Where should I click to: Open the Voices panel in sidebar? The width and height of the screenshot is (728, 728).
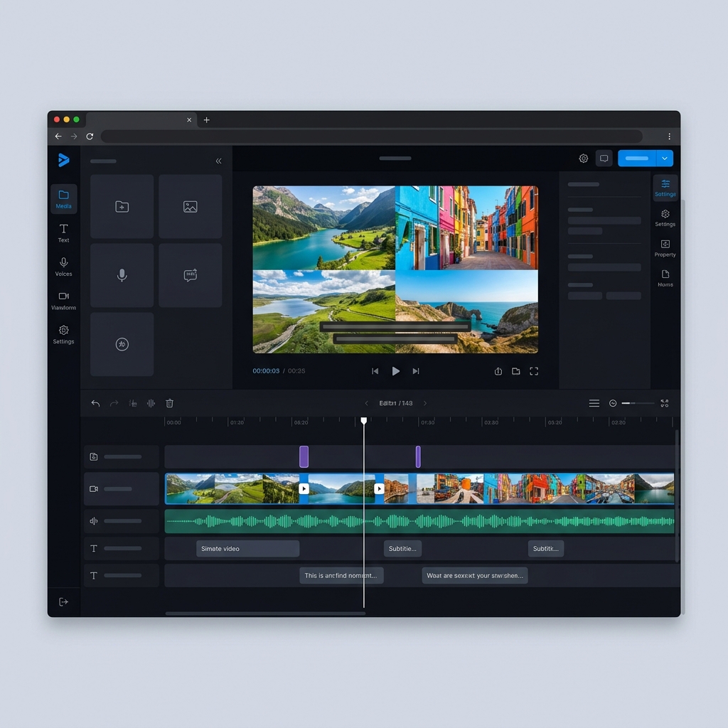click(63, 267)
